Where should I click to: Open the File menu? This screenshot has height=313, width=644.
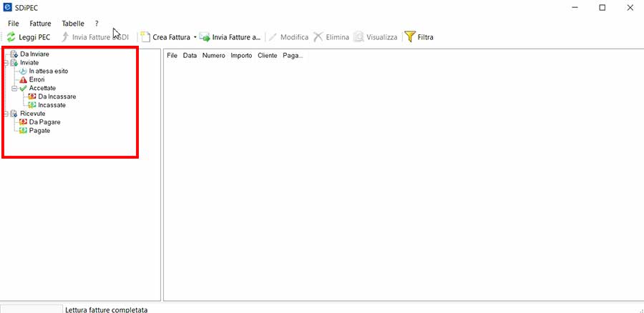pyautogui.click(x=14, y=24)
